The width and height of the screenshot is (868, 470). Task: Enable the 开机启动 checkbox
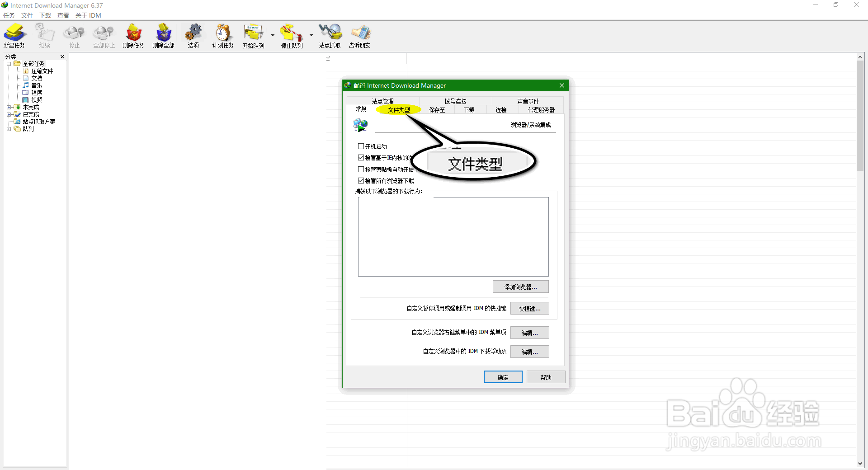(361, 146)
